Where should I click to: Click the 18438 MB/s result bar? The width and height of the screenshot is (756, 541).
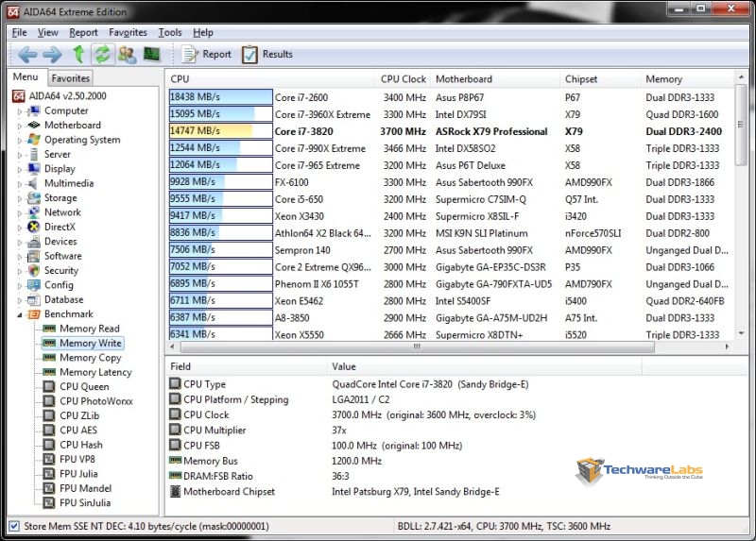220,97
